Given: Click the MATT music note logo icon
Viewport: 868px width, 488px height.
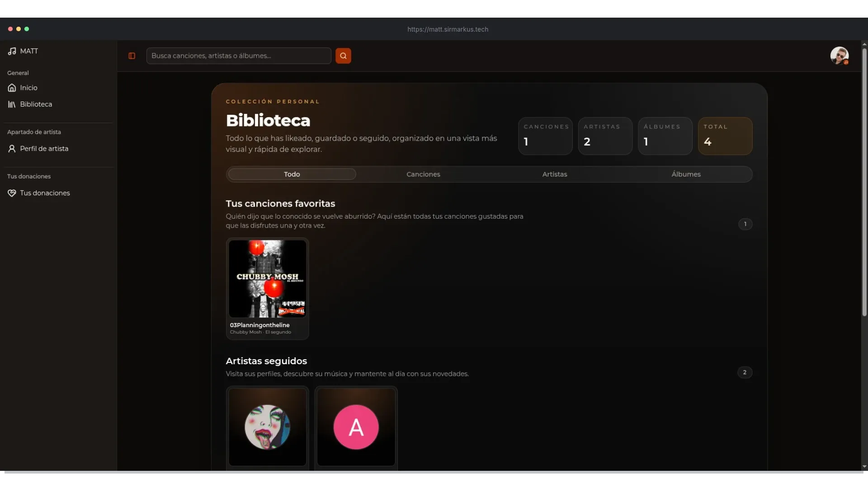Looking at the screenshot, I should tap(12, 51).
